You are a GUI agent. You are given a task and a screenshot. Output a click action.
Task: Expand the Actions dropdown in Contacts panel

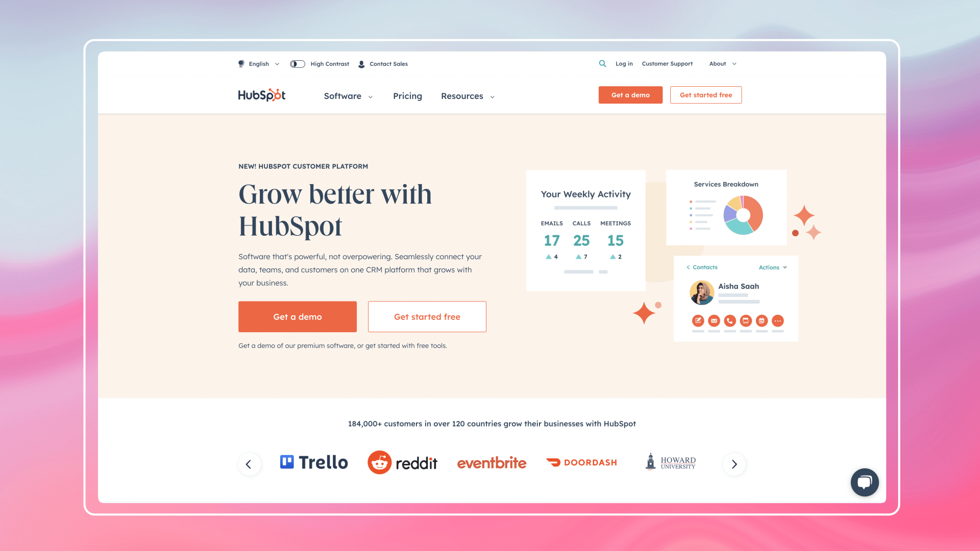click(x=772, y=267)
